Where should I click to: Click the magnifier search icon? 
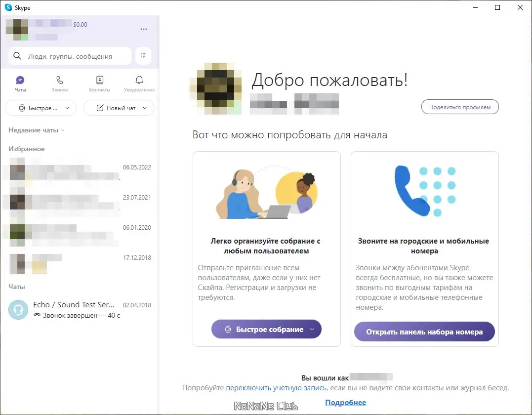[x=17, y=56]
